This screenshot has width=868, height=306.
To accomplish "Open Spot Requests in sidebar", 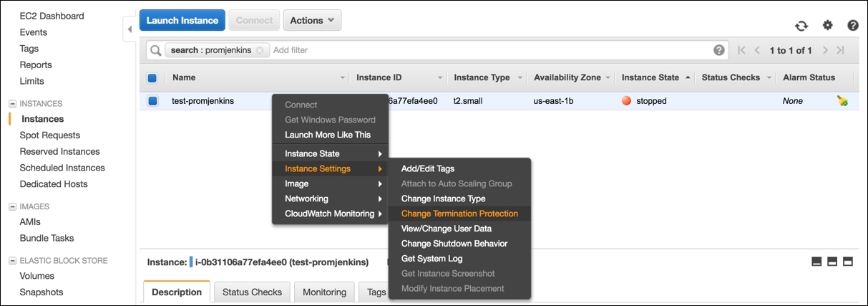I will pos(50,135).
